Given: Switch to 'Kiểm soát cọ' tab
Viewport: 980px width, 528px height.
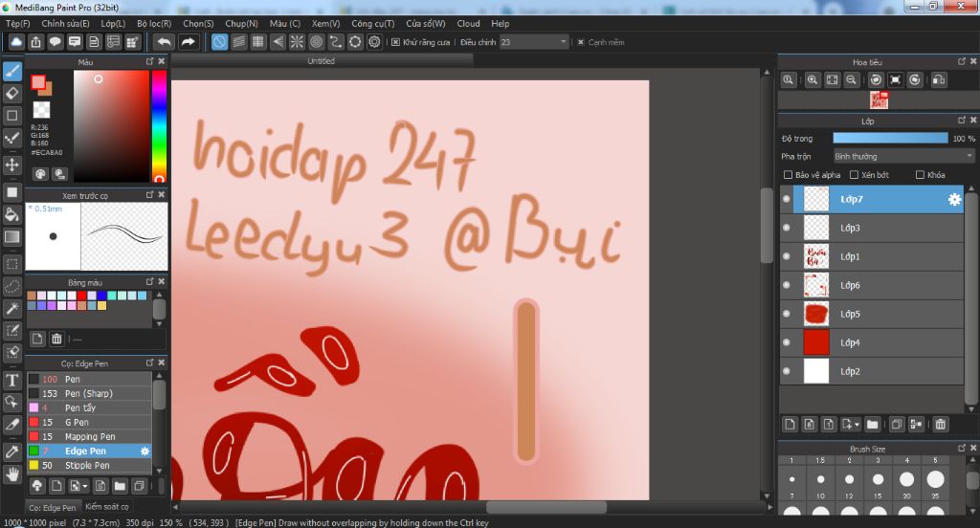Looking at the screenshot, I should tap(107, 507).
